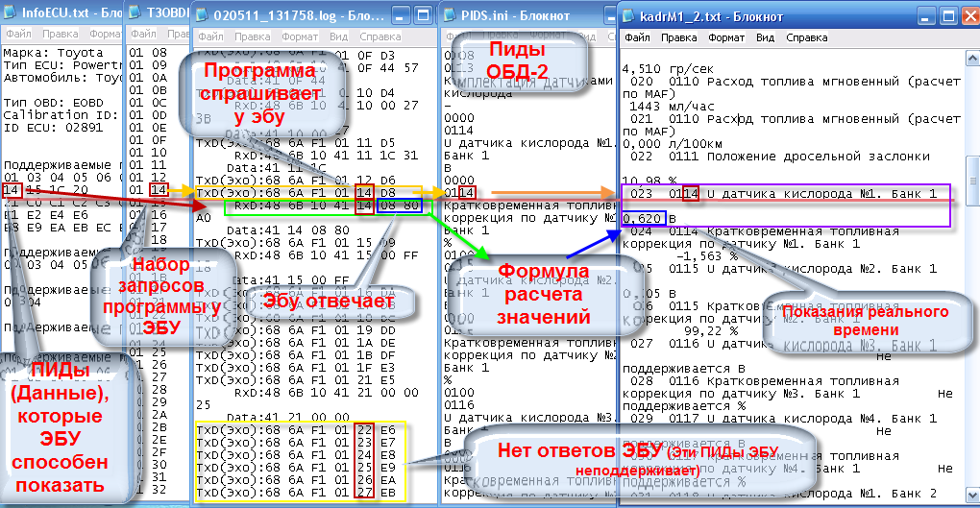
Task: Click the Notepad icon of InfoECU.txt window
Action: tap(11, 13)
